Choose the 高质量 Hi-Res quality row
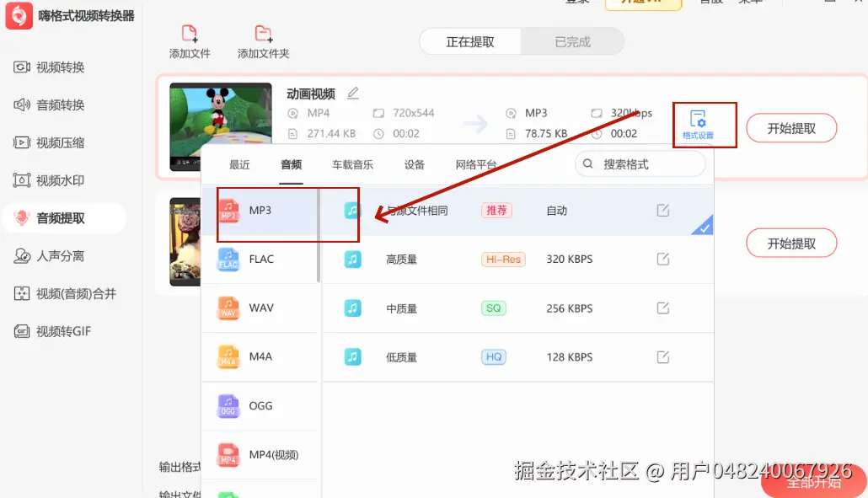Image resolution: width=868 pixels, height=498 pixels. (517, 260)
